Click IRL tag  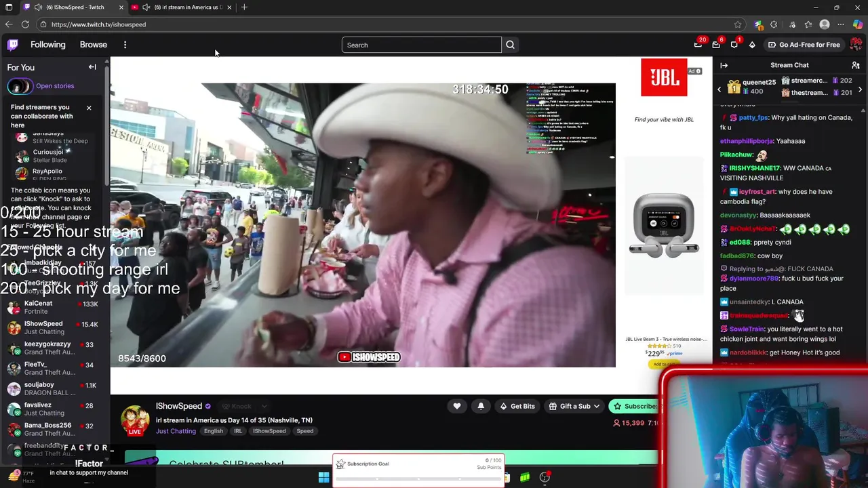click(x=238, y=431)
